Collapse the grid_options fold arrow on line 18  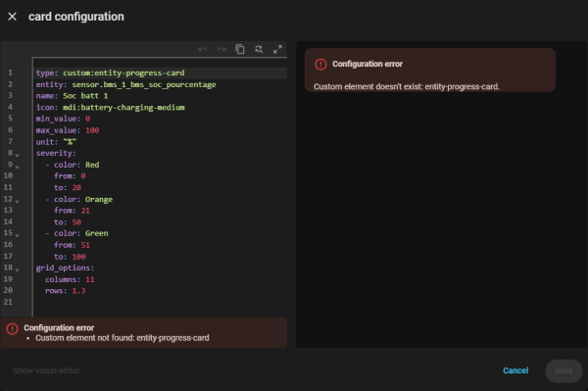point(17,269)
